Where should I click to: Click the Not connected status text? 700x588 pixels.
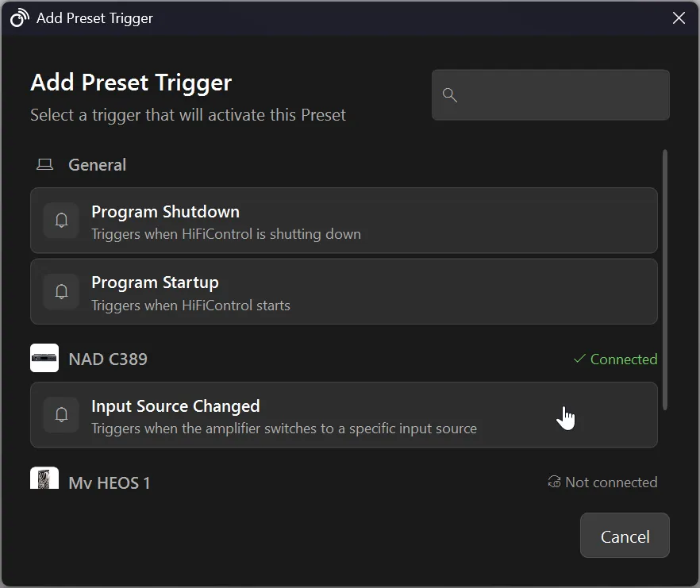point(613,482)
